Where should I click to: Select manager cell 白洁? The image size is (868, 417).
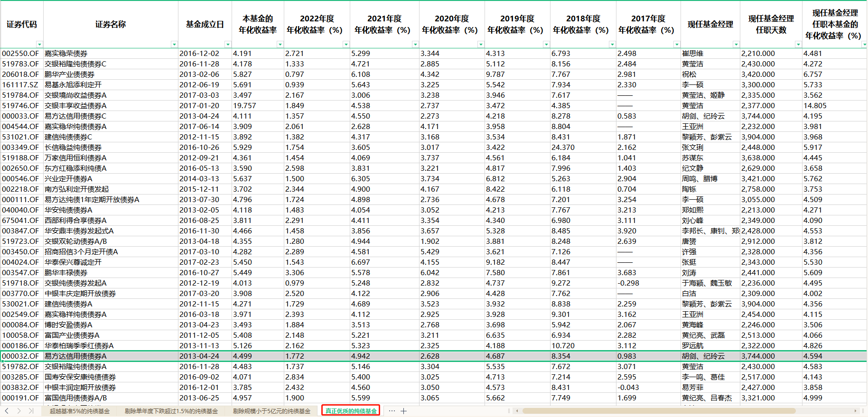click(x=710, y=294)
